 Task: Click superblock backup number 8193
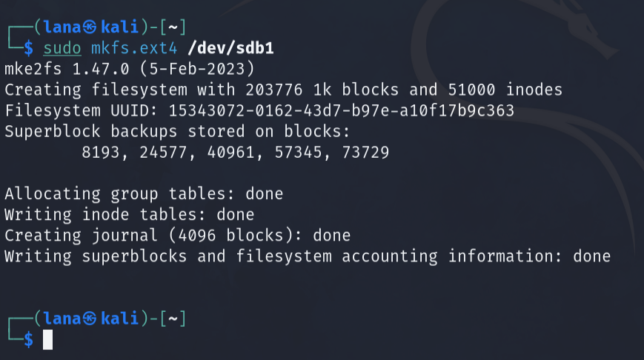point(101,153)
